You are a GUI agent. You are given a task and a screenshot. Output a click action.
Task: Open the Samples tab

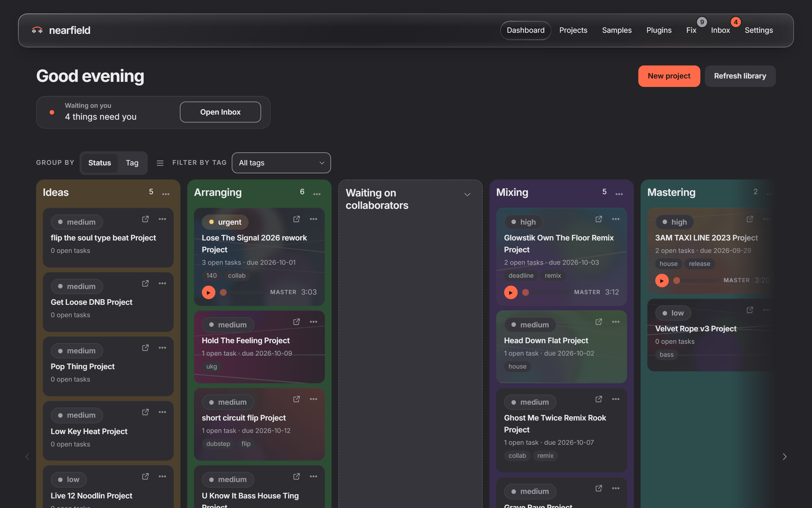617,30
